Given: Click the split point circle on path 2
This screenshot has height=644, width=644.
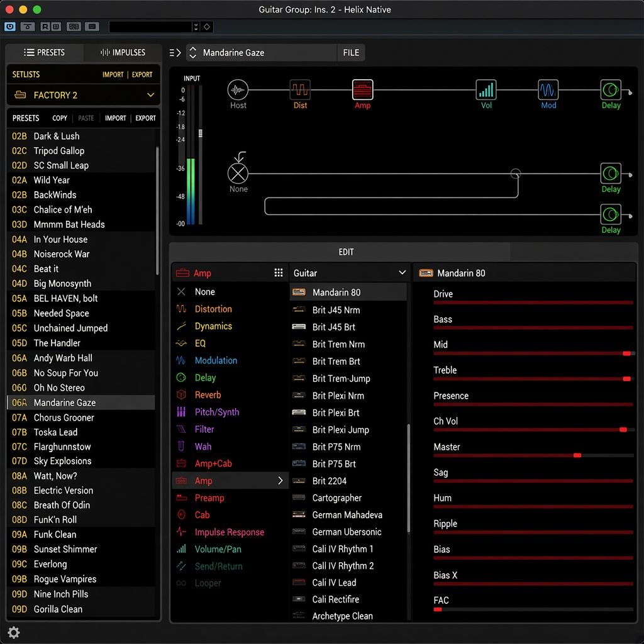Looking at the screenshot, I should pos(516,174).
